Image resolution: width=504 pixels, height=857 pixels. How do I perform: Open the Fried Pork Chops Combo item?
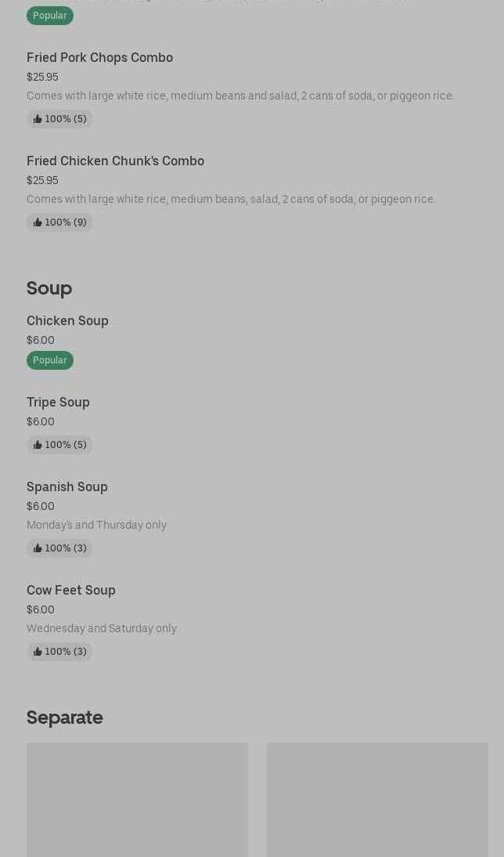[99, 57]
